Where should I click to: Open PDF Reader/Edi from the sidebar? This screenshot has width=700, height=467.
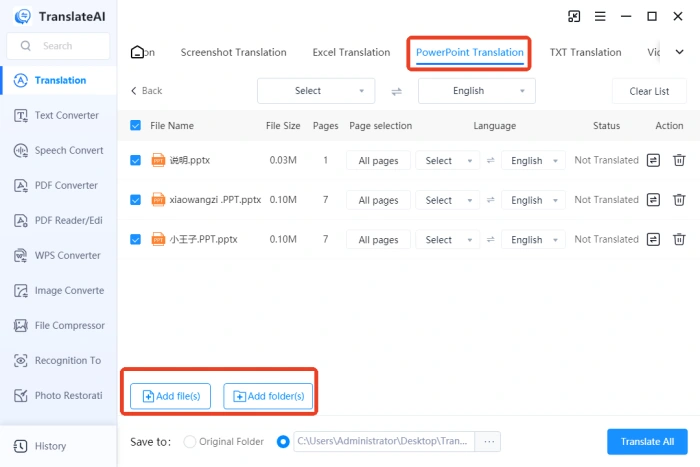pyautogui.click(x=58, y=221)
